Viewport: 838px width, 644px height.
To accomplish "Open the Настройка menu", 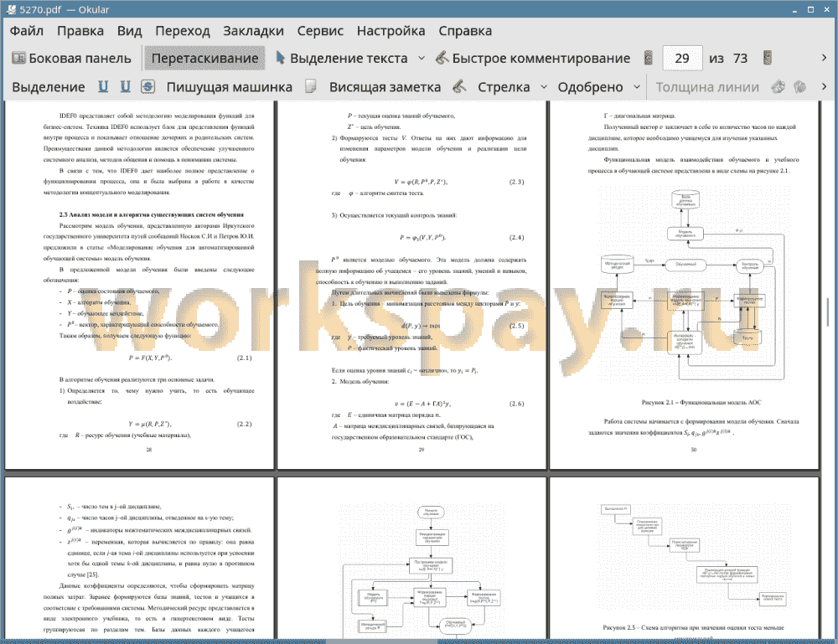I will (x=391, y=31).
